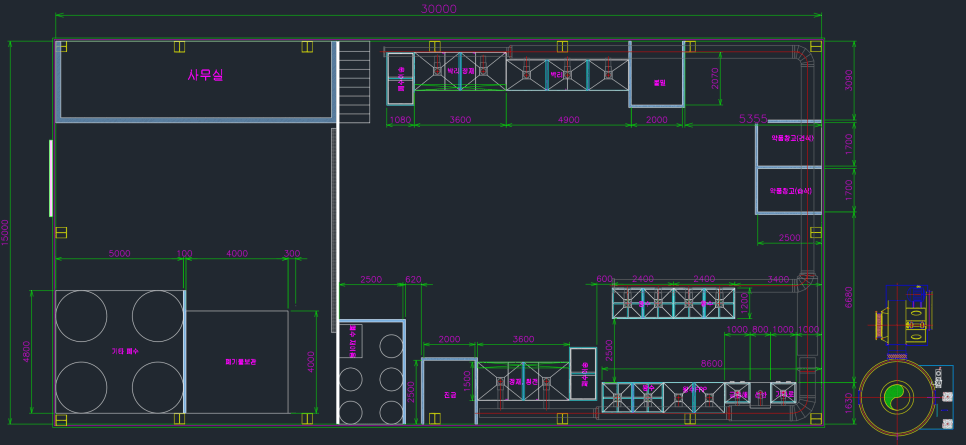The height and width of the screenshot is (445, 966).
Task: Select the 기타 폐수 tank area label
Action: tap(125, 351)
